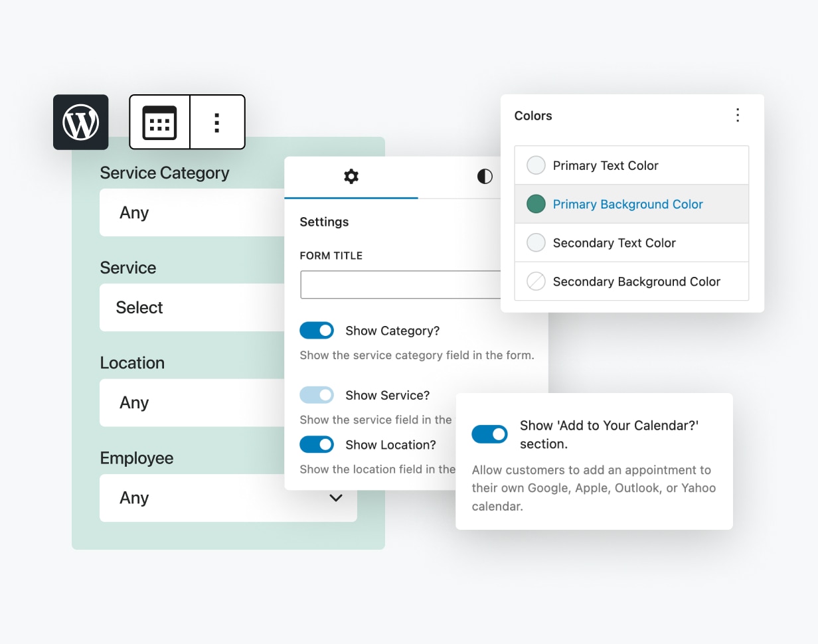This screenshot has height=644, width=818.
Task: Turn off the Show Location? toggle
Action: click(x=317, y=444)
